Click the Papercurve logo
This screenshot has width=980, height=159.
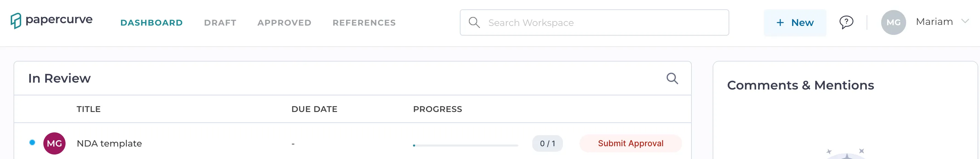tap(51, 21)
